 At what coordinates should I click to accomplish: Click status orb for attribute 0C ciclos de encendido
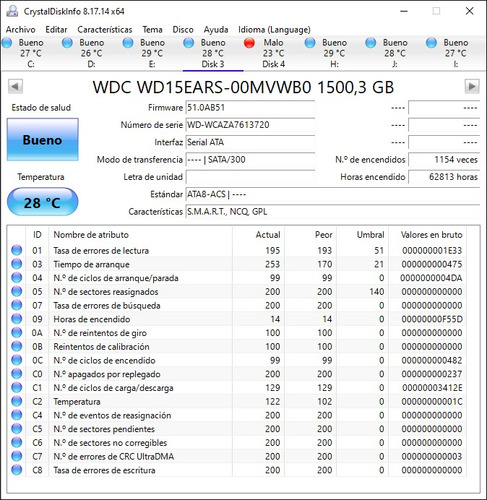[17, 360]
